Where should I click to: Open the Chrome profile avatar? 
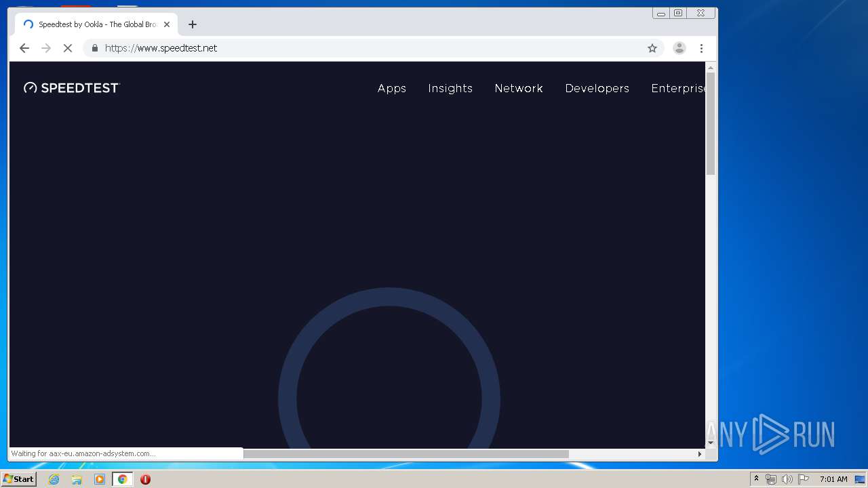pyautogui.click(x=679, y=48)
